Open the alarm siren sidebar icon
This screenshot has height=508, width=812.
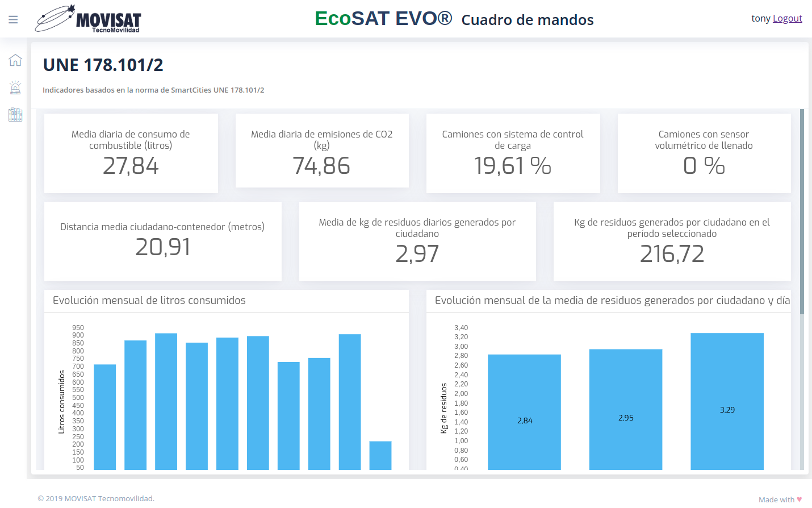pos(15,88)
